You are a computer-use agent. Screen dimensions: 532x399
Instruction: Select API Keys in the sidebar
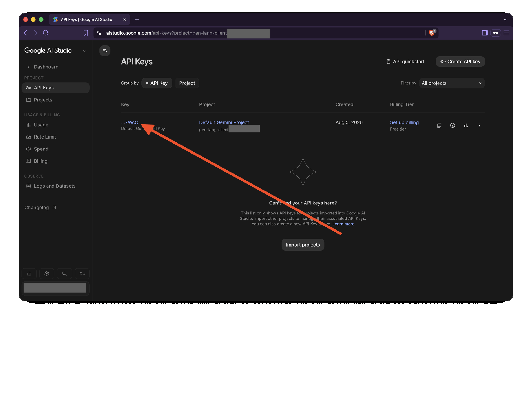(x=56, y=88)
